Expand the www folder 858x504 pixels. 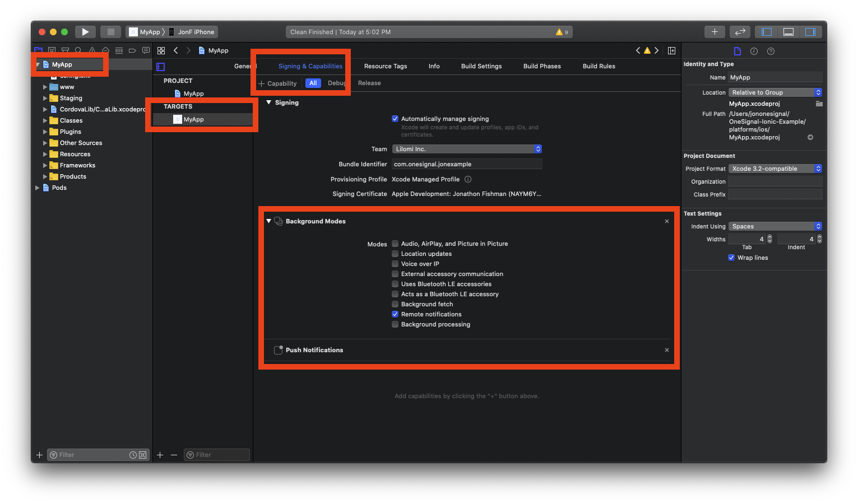[x=45, y=87]
